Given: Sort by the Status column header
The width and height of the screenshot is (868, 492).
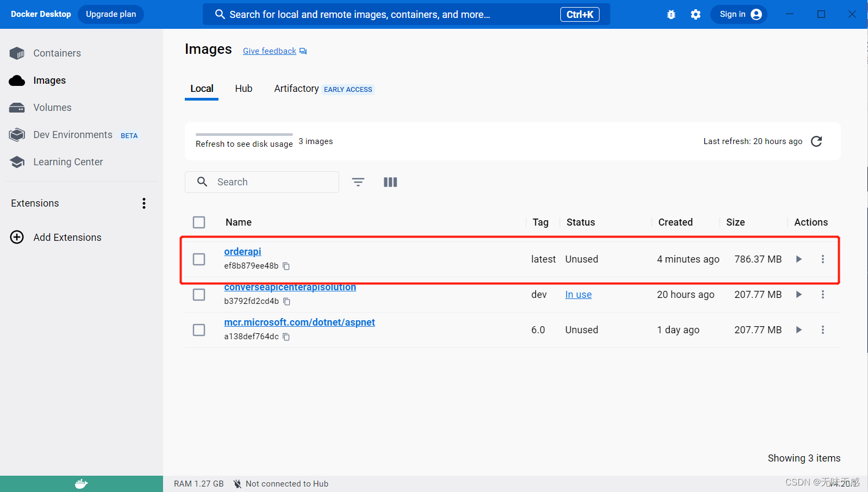Looking at the screenshot, I should tap(580, 222).
